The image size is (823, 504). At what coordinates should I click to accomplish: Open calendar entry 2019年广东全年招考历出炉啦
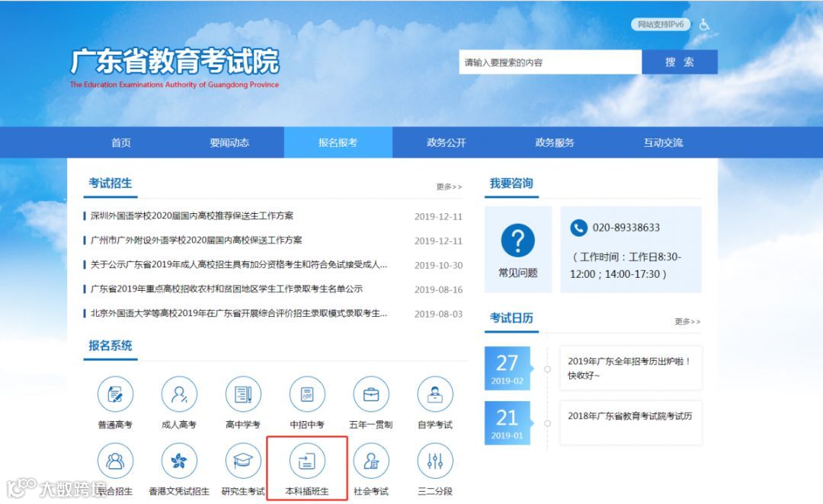[630, 368]
